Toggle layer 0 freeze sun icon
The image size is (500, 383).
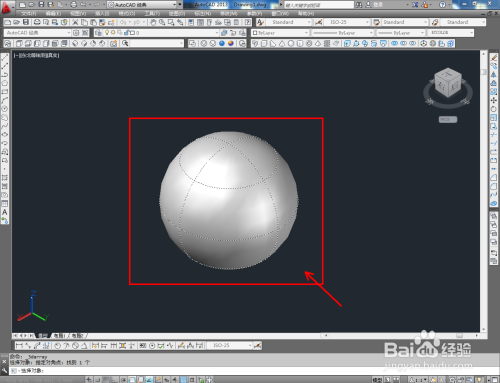coord(113,33)
